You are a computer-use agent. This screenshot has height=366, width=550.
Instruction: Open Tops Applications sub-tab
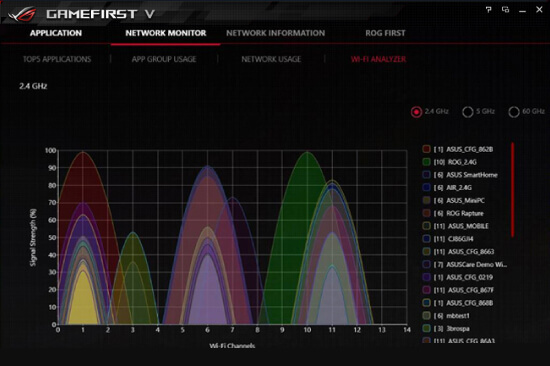pyautogui.click(x=57, y=59)
